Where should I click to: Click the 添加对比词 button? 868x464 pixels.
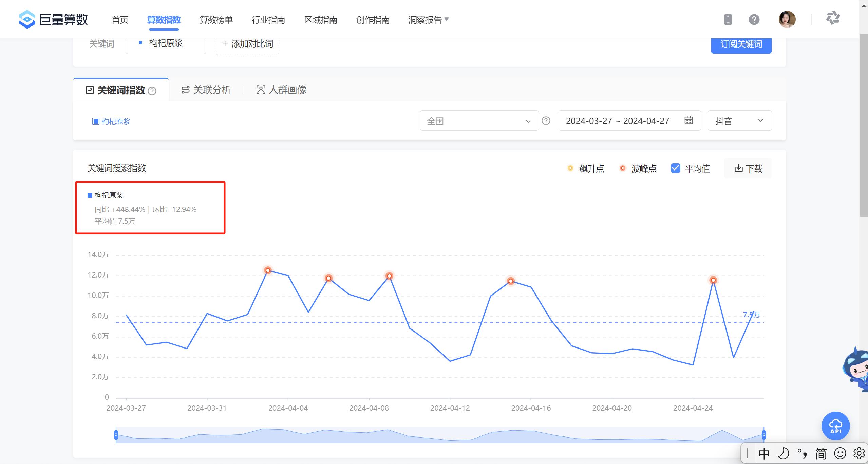point(247,43)
